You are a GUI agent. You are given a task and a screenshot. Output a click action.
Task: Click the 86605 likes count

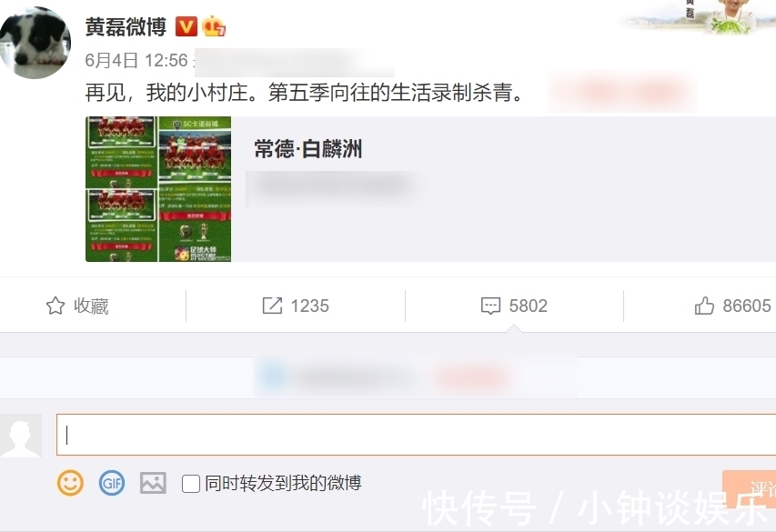[x=747, y=306]
